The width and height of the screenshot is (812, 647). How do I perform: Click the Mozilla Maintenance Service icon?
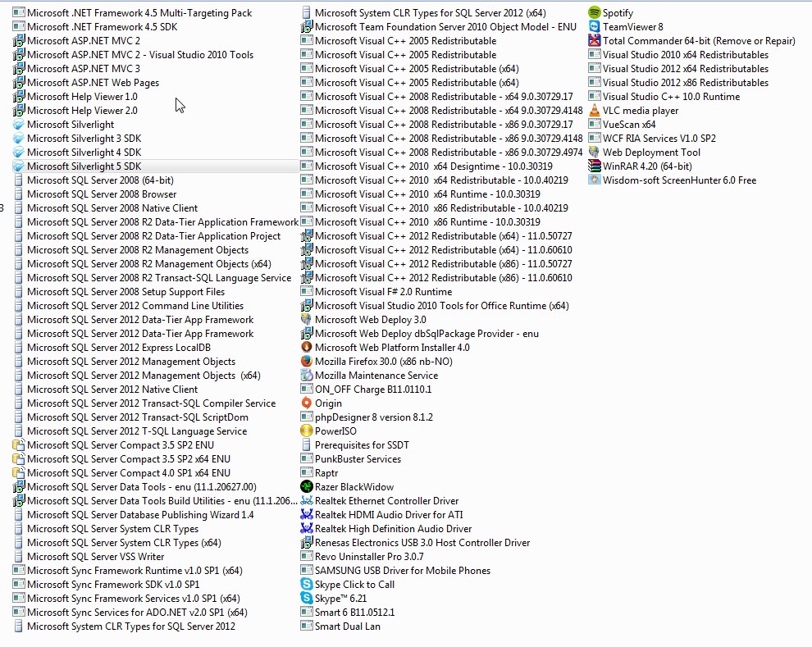tap(307, 376)
